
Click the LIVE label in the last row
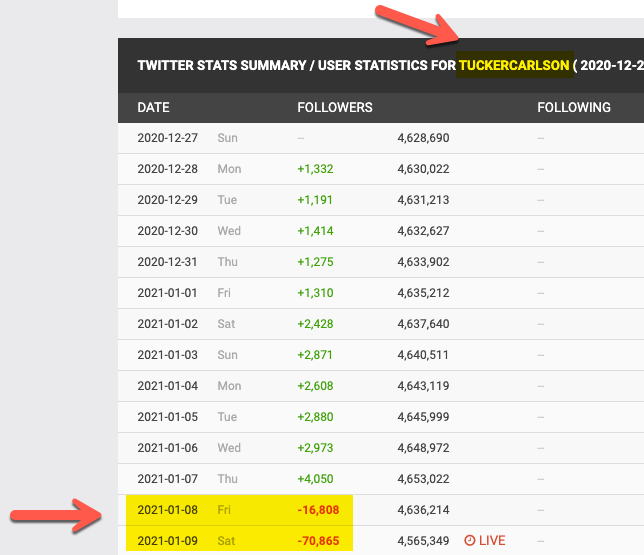tap(492, 541)
